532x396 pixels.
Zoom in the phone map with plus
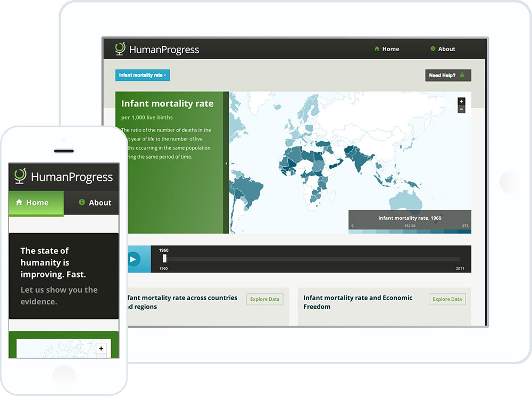[101, 349]
